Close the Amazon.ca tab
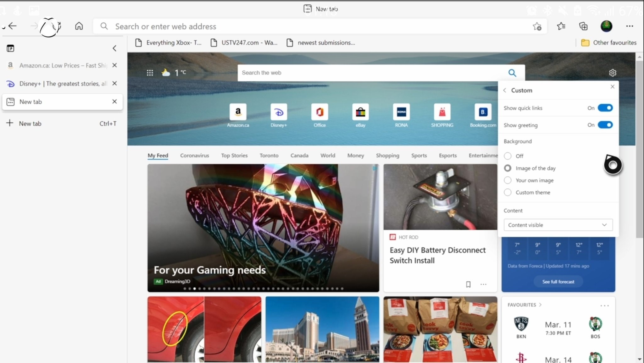The height and width of the screenshot is (363, 644). 114,65
